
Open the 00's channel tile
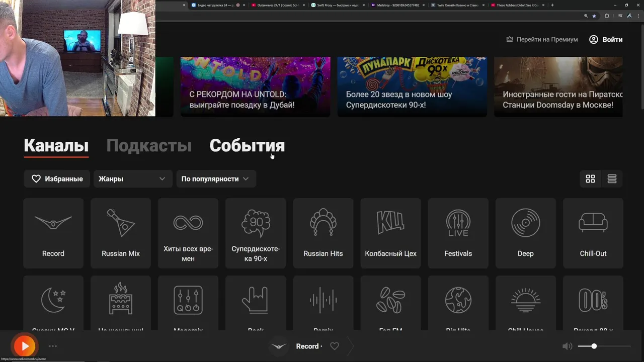(593, 303)
